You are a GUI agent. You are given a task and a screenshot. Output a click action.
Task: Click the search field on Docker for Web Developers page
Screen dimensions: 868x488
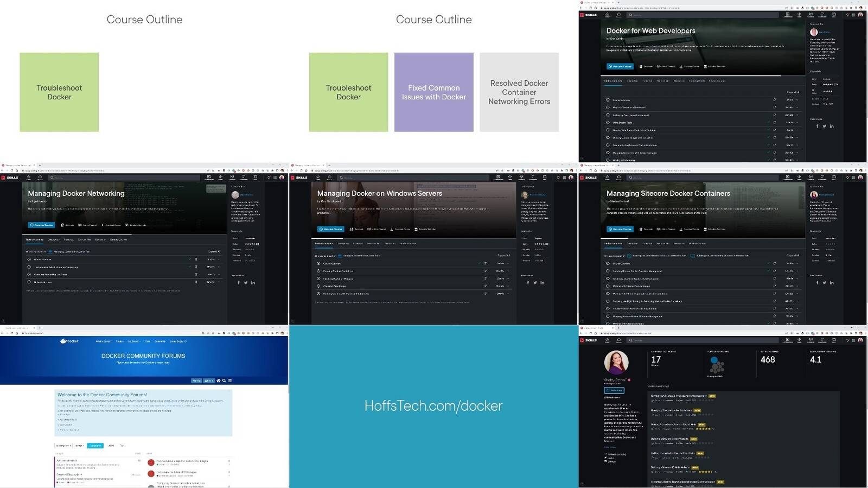pyautogui.click(x=703, y=15)
